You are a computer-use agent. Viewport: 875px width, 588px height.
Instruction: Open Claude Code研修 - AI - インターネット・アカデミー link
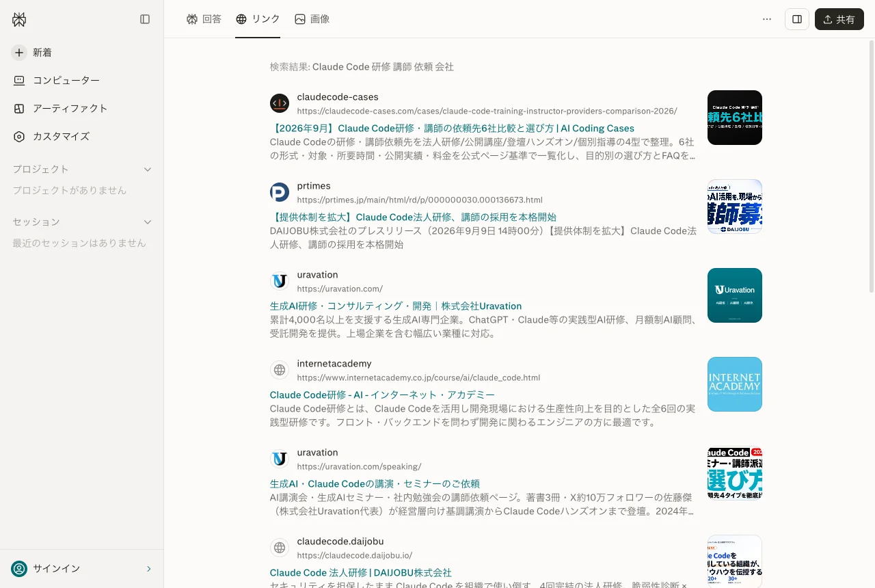pos(382,395)
